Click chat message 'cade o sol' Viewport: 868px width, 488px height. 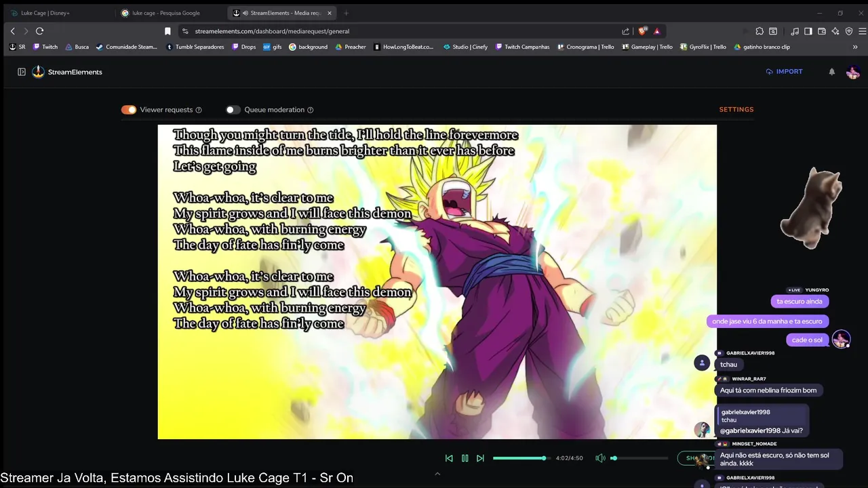(807, 340)
